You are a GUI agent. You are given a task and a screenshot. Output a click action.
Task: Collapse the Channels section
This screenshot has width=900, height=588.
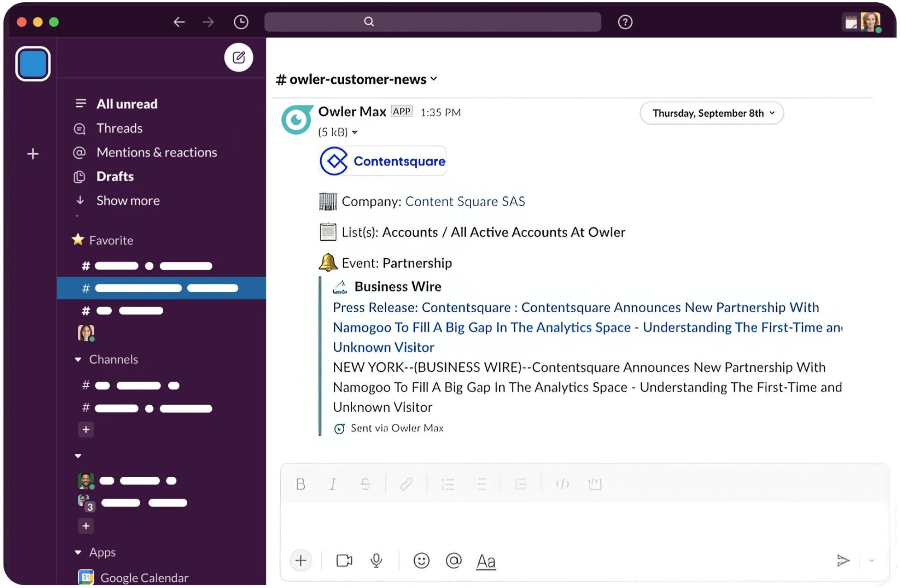pos(78,359)
